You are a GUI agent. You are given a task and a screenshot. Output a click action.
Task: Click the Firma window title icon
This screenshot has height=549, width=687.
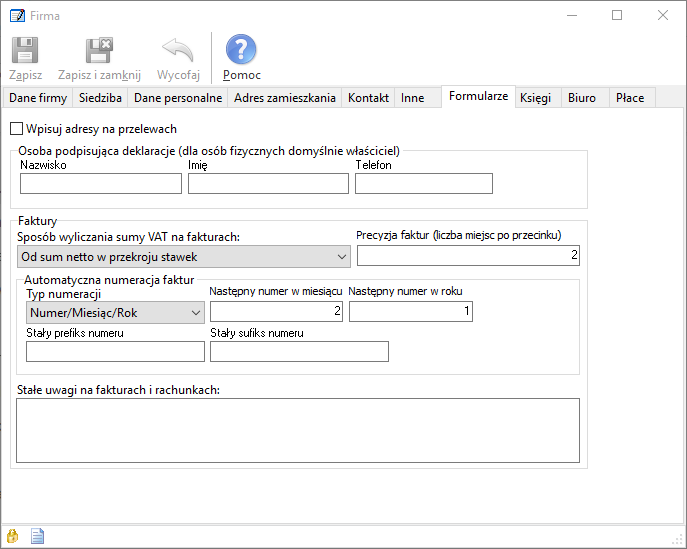click(16, 15)
